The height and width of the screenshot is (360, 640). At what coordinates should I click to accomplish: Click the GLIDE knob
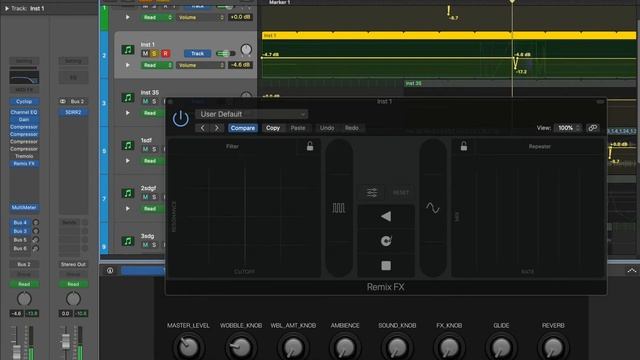[x=501, y=347]
